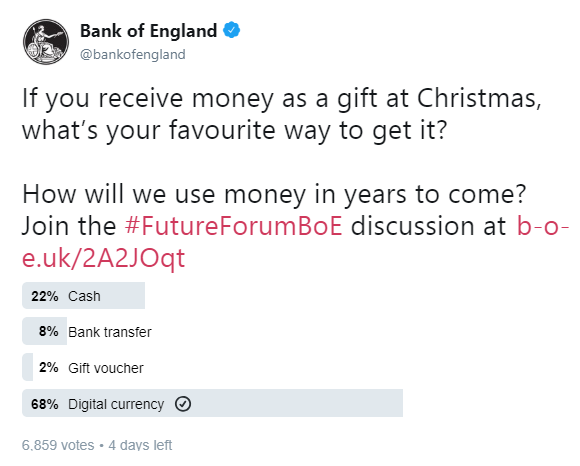Choose the Digital currency poll option

[212, 403]
